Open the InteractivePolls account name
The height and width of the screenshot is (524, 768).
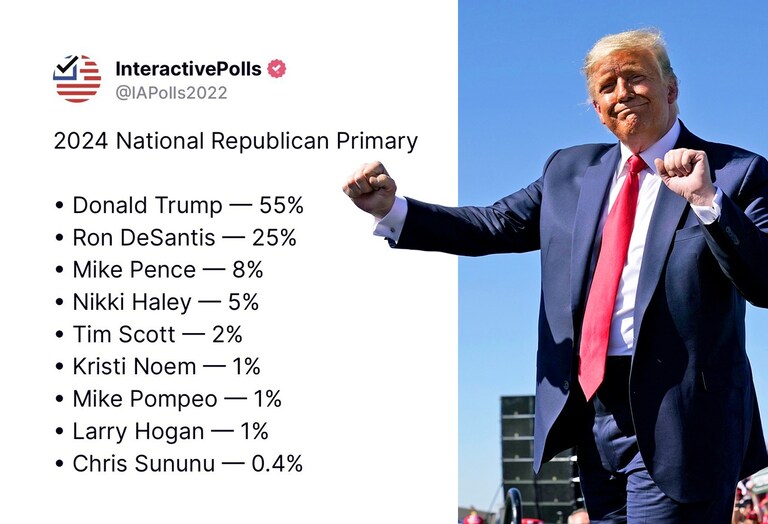coord(189,69)
